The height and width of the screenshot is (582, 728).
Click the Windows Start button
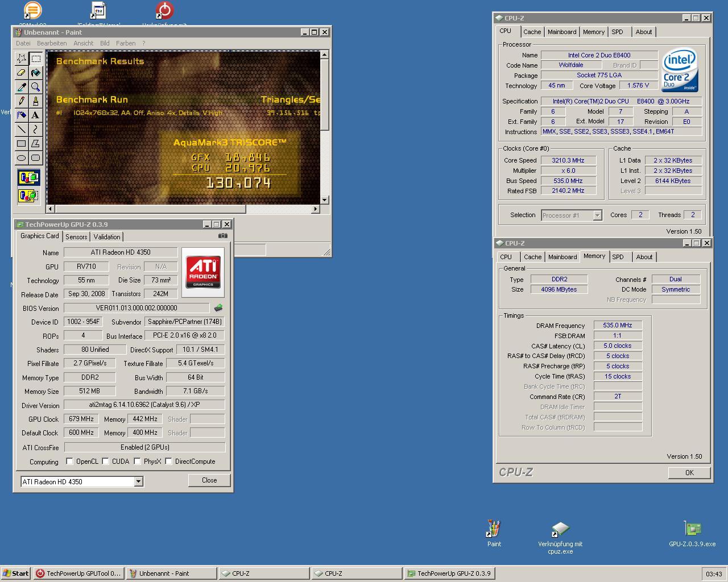point(15,573)
